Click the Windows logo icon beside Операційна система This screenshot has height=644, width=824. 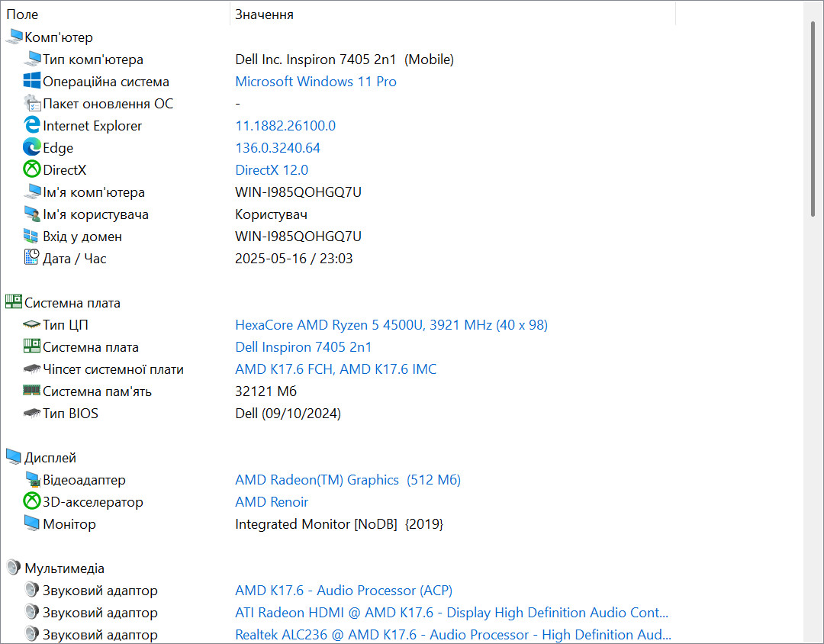[32, 81]
